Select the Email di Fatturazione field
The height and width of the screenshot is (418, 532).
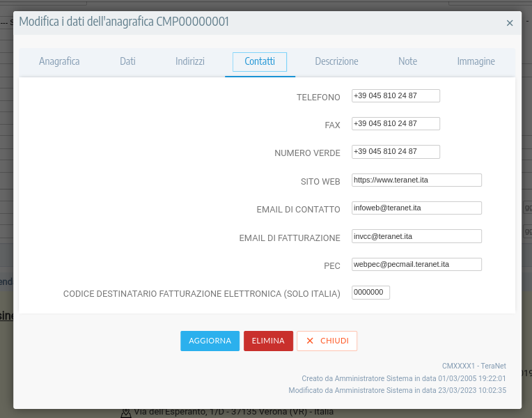click(x=416, y=236)
